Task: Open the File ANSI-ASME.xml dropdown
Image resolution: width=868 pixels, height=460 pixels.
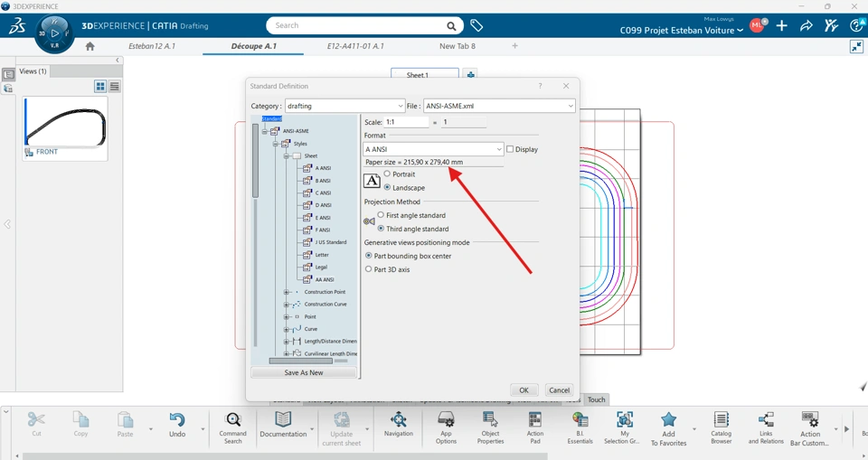Action: pos(499,106)
